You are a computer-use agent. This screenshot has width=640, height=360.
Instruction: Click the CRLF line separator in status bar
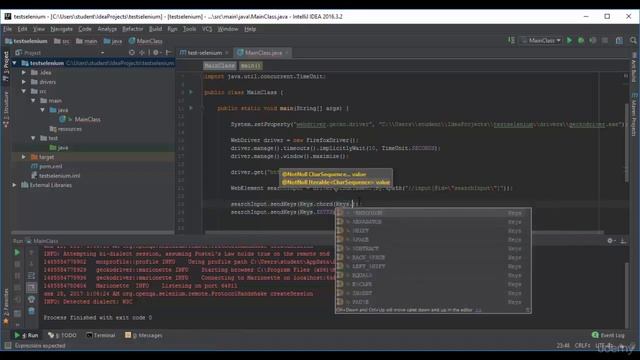[582, 345]
